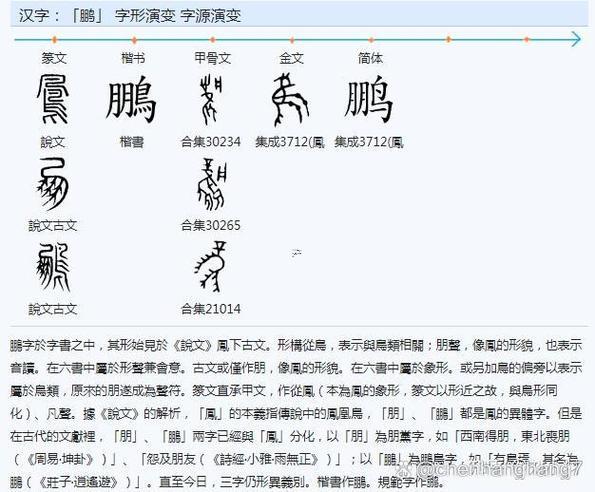Click paragraph line starting 化）、凡聲。據《說文》的解析
Viewport: 595px width, 492px height.
tap(296, 413)
